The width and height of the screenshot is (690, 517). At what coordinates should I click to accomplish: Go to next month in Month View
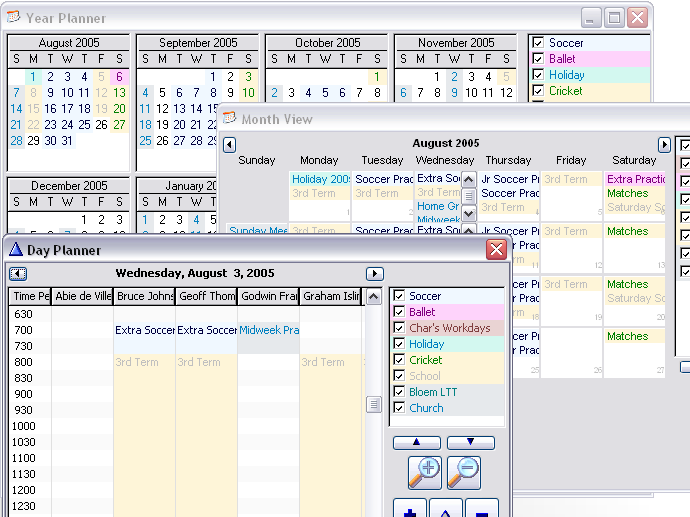coord(664,145)
